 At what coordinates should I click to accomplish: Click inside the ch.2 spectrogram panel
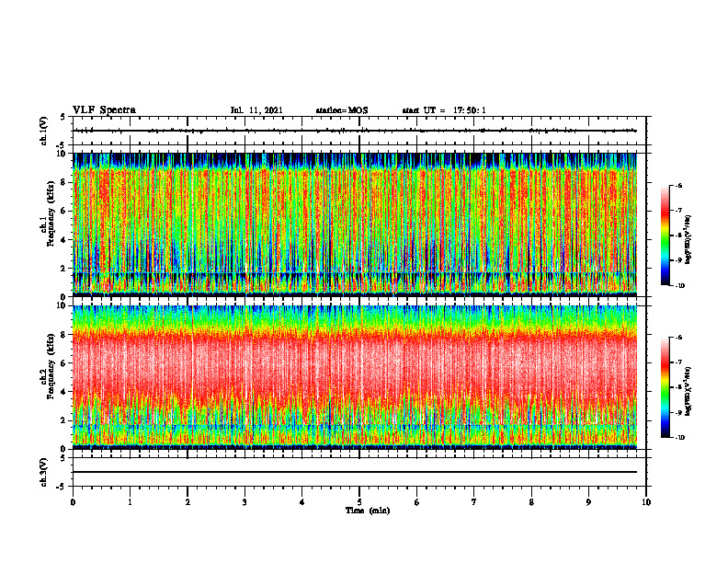tap(355, 377)
